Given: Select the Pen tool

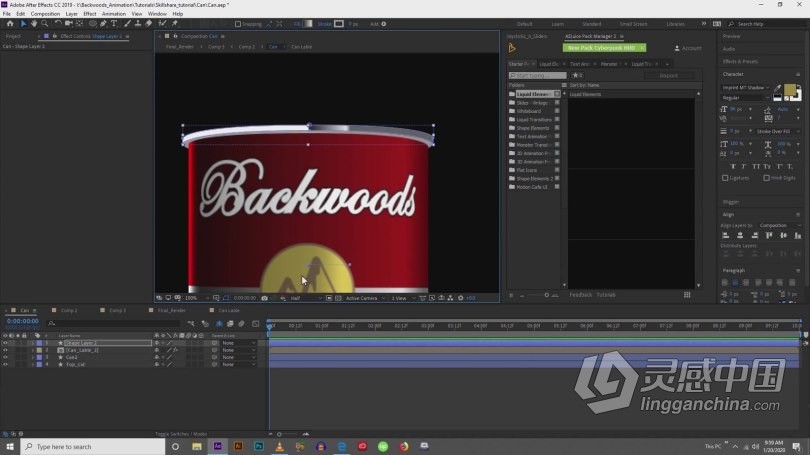Looking at the screenshot, I should pos(103,24).
